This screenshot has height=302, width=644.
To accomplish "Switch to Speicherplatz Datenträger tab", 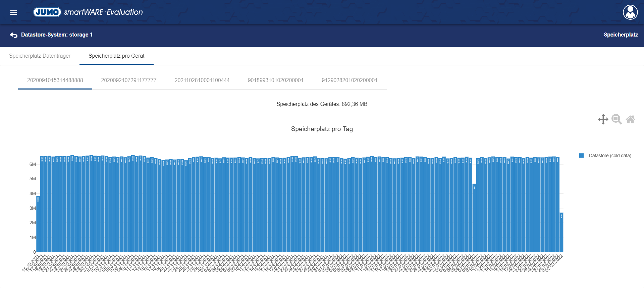I will click(40, 56).
